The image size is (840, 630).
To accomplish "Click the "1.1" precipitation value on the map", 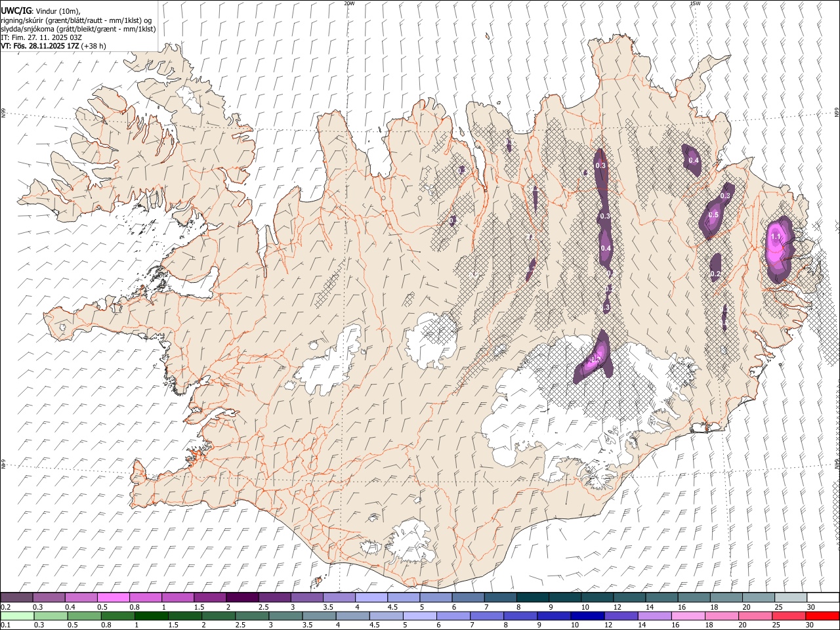I will pyautogui.click(x=776, y=237).
